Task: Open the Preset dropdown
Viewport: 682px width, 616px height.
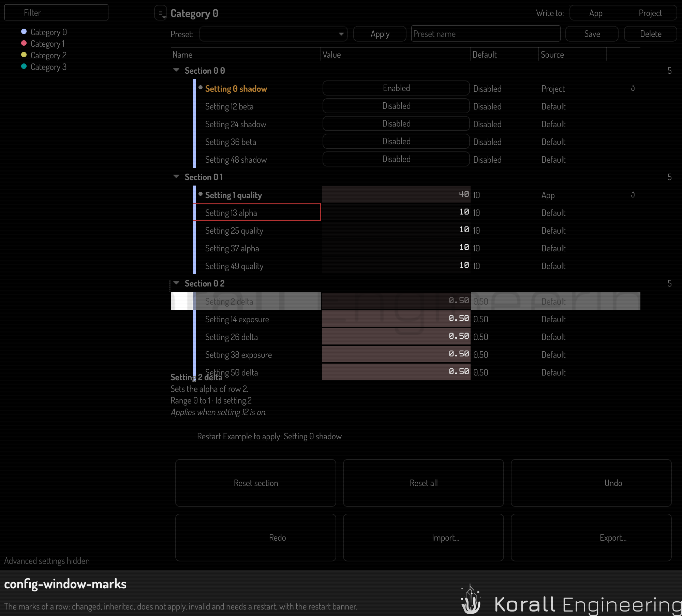Action: 273,34
